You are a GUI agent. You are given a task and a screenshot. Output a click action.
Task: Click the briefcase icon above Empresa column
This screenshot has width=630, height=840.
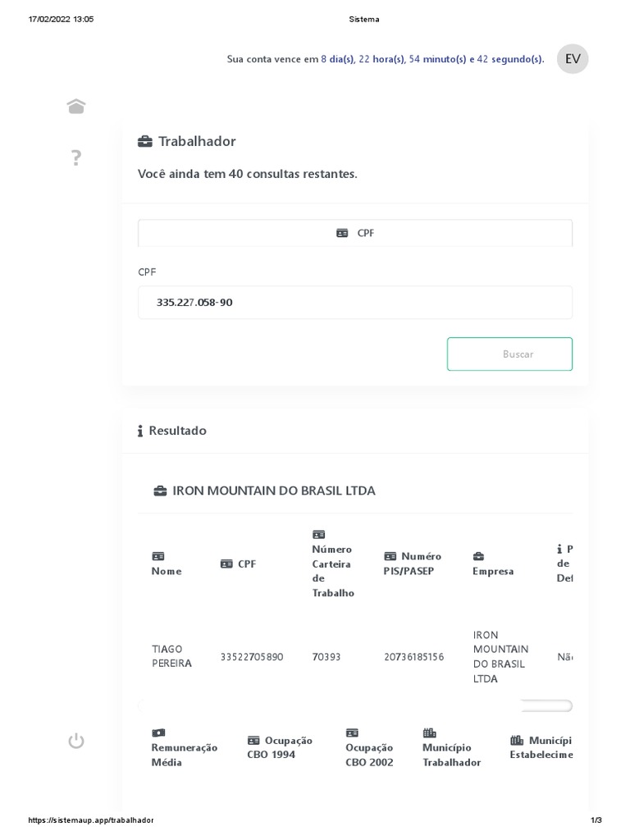click(478, 556)
